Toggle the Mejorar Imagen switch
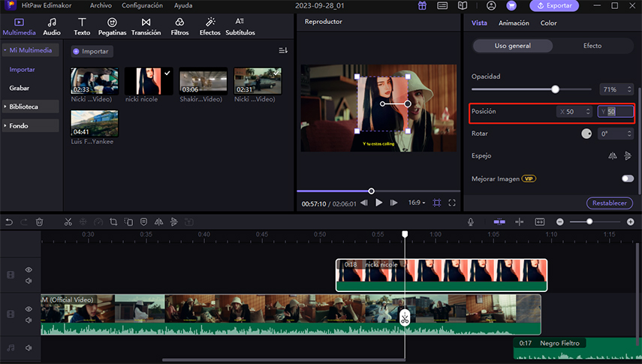Screen dimensions: 642x364 (x=627, y=179)
